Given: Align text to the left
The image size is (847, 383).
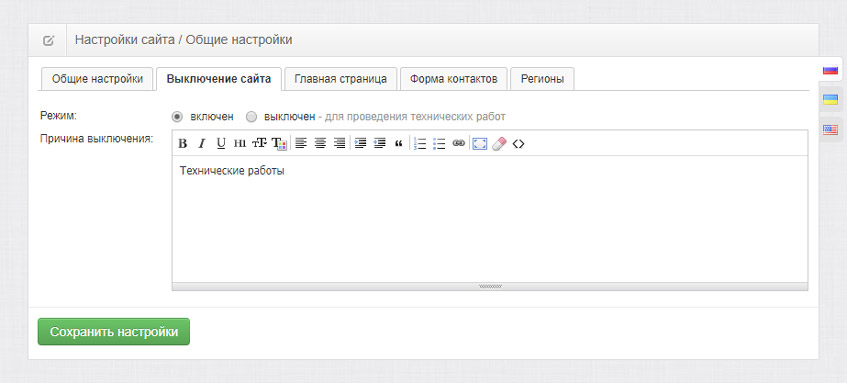Looking at the screenshot, I should pos(301,143).
